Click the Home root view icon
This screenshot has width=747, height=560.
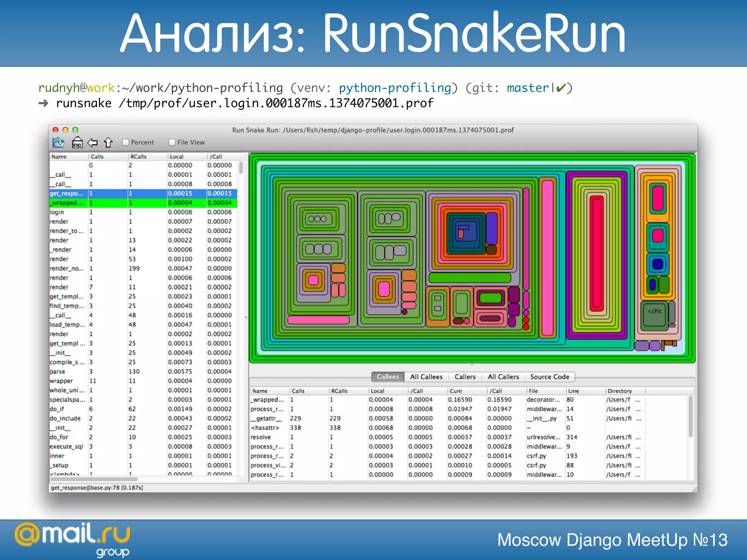77,143
